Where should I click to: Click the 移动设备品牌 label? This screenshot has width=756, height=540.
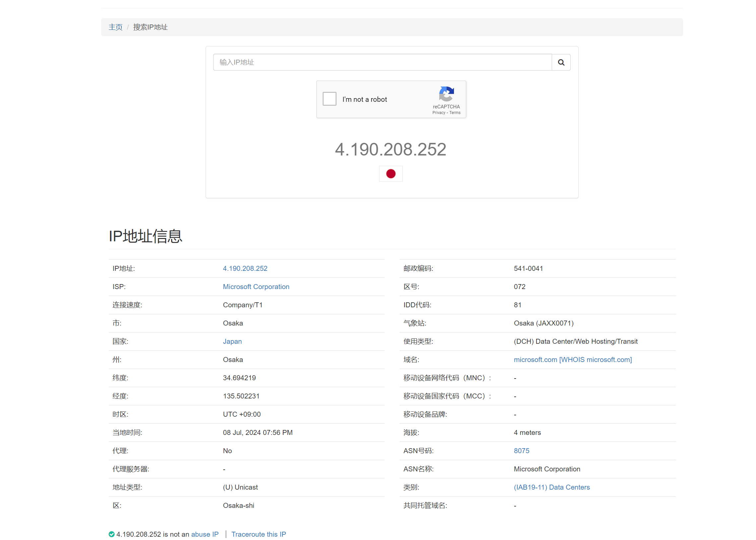point(425,414)
